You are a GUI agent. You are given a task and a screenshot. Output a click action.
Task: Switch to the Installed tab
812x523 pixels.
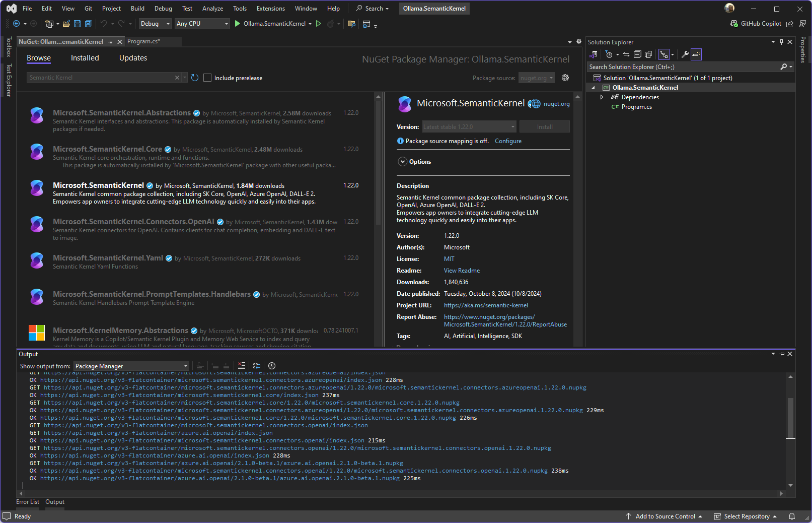coord(85,58)
